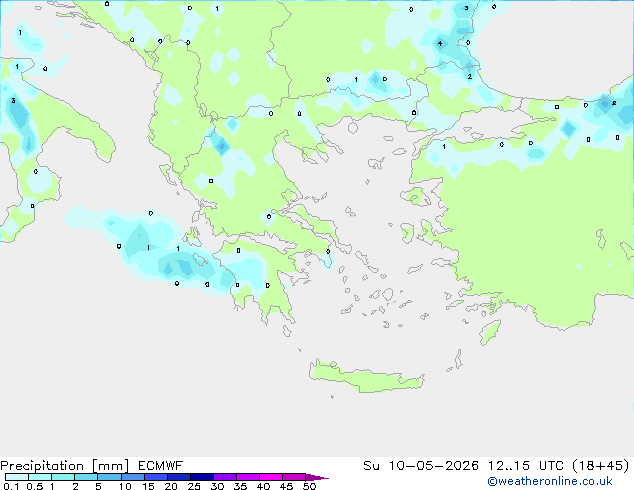Screen dimensions: 634x490
Task: Click the '12..15 UTC' time text
Action: (x=525, y=466)
